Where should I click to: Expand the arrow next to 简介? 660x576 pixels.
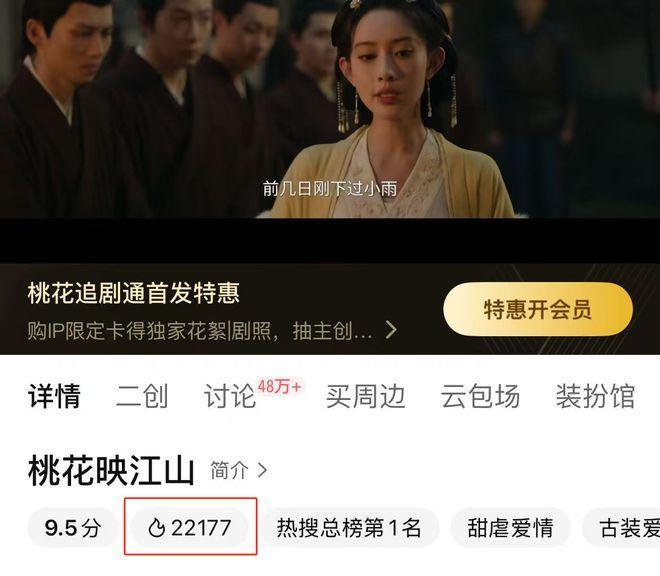[262, 470]
